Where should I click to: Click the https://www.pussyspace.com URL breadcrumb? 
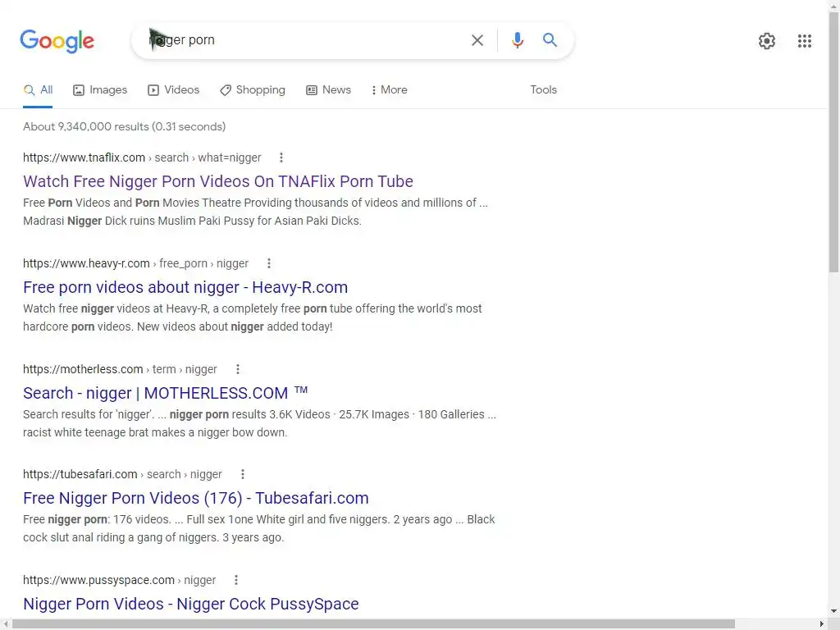coord(120,580)
